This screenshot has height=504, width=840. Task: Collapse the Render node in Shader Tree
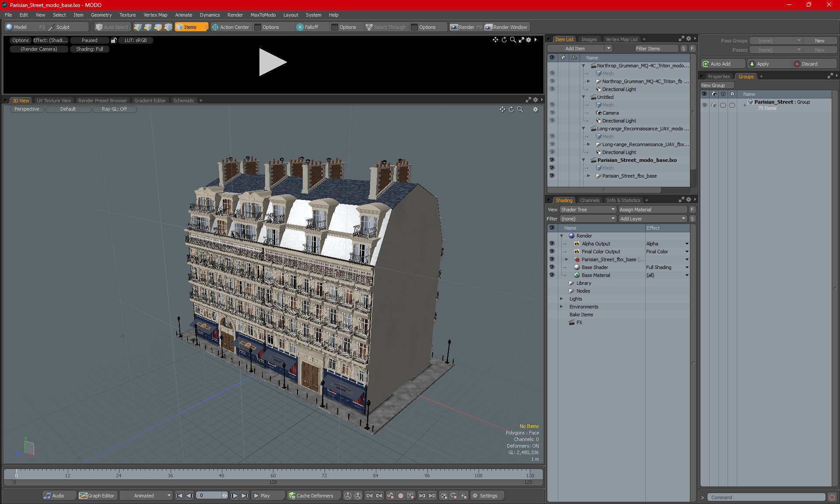562,236
